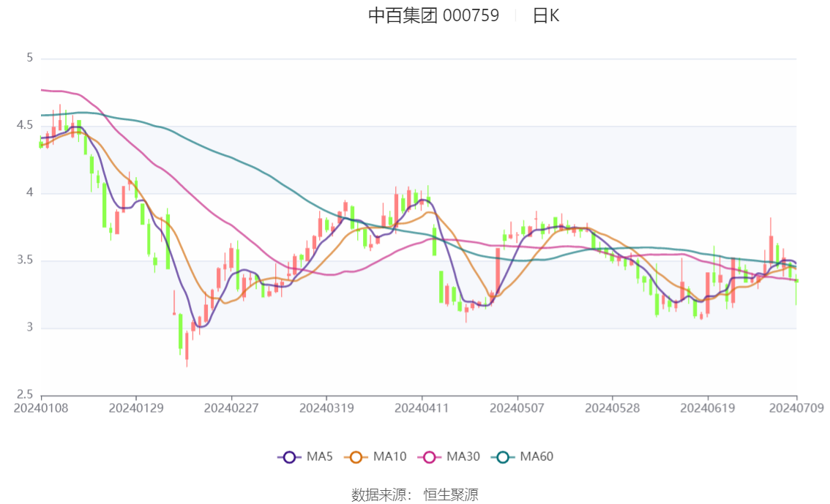Select the 20240108 x-axis date label
The width and height of the screenshot is (830, 504).
(41, 408)
